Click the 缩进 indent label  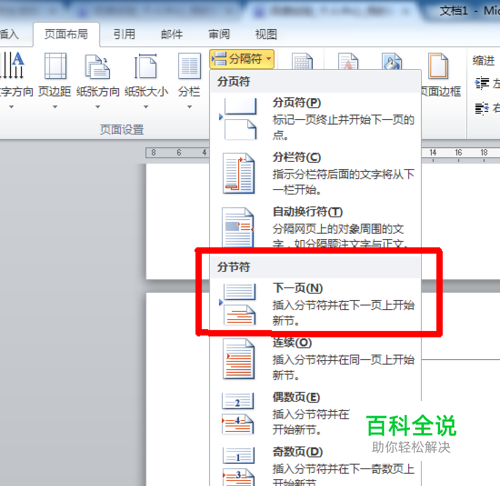[x=484, y=61]
